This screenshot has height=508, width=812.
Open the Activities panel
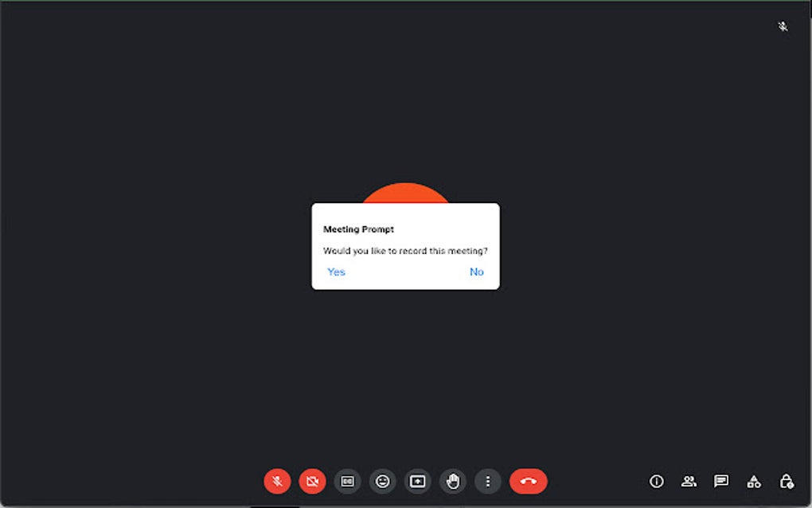pos(753,481)
